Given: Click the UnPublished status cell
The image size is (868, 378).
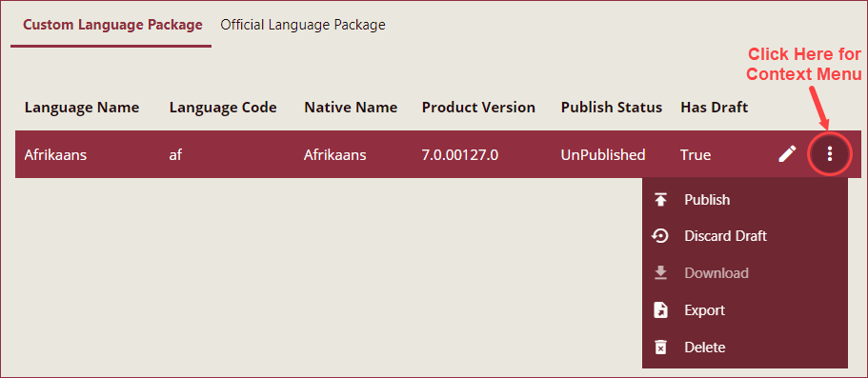Looking at the screenshot, I should [x=603, y=154].
